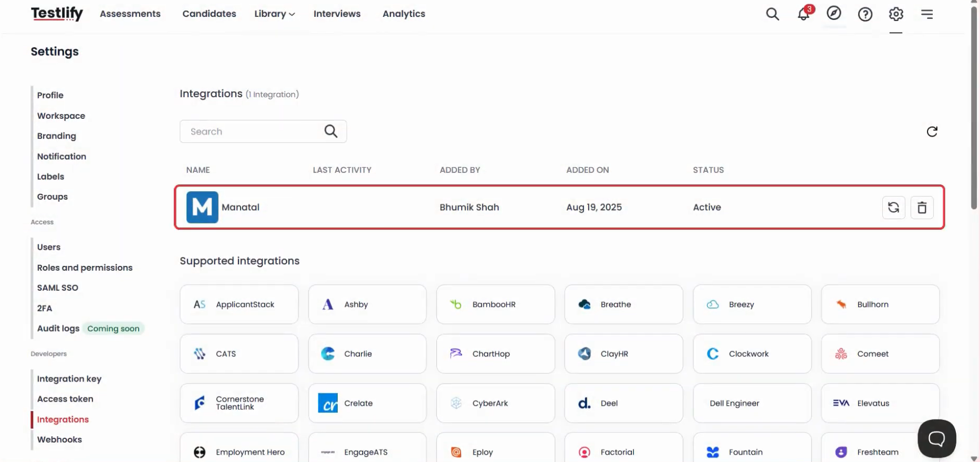Pick the Fountain integration card
This screenshot has width=980, height=462.
pos(752,447)
